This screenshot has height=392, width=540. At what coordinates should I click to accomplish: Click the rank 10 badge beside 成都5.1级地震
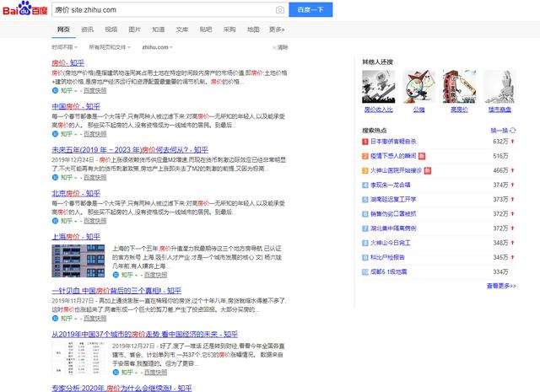[x=365, y=272]
